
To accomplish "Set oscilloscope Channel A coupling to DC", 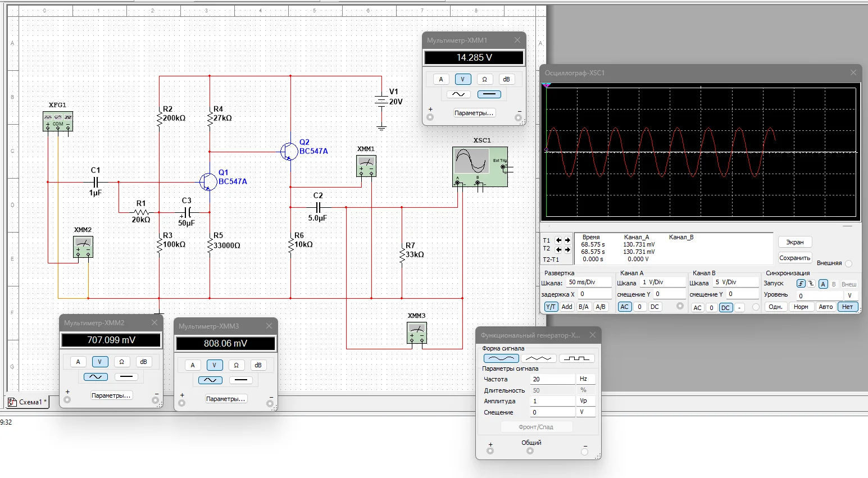I will [x=655, y=307].
